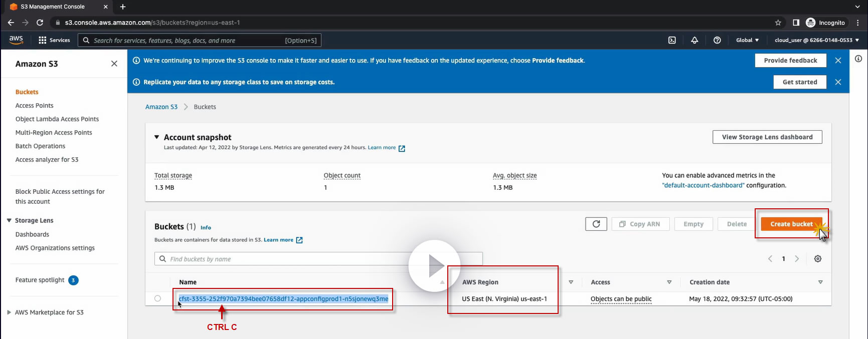Open AWS Organizations settings
The image size is (868, 339).
coord(55,248)
